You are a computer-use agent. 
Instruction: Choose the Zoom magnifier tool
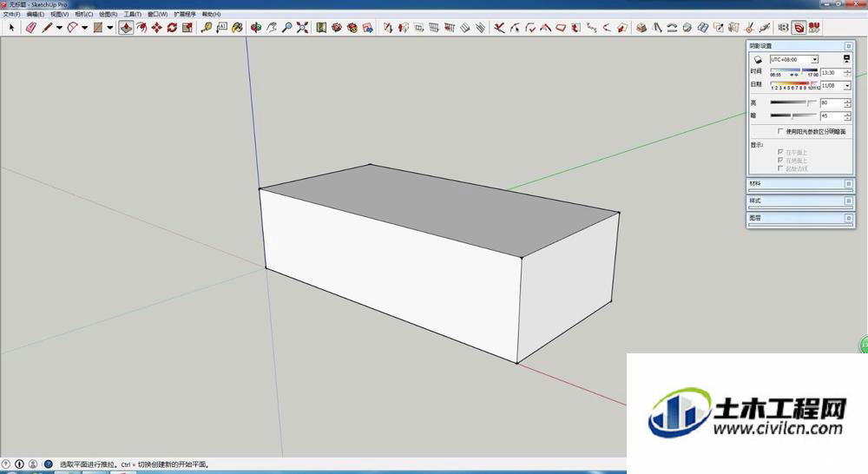click(x=286, y=27)
